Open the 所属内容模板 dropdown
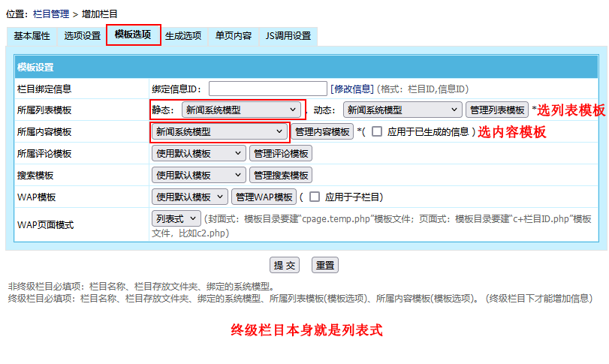The width and height of the screenshot is (609, 364). (219, 132)
